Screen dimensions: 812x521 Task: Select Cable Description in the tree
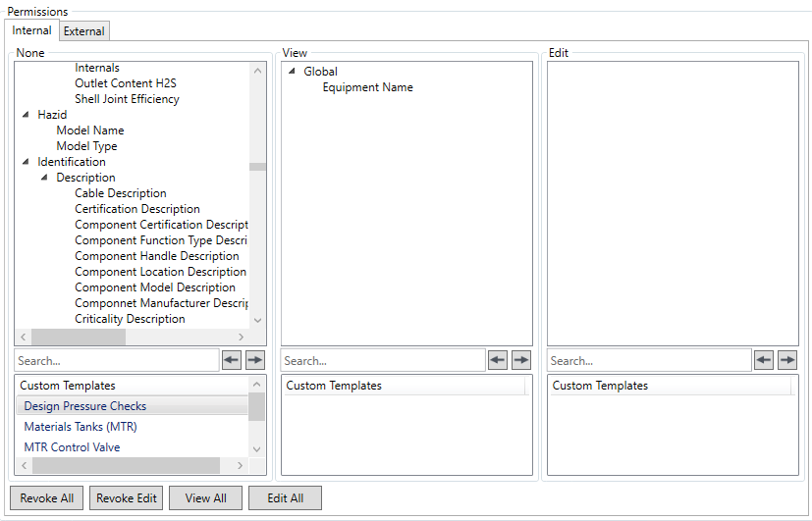121,193
